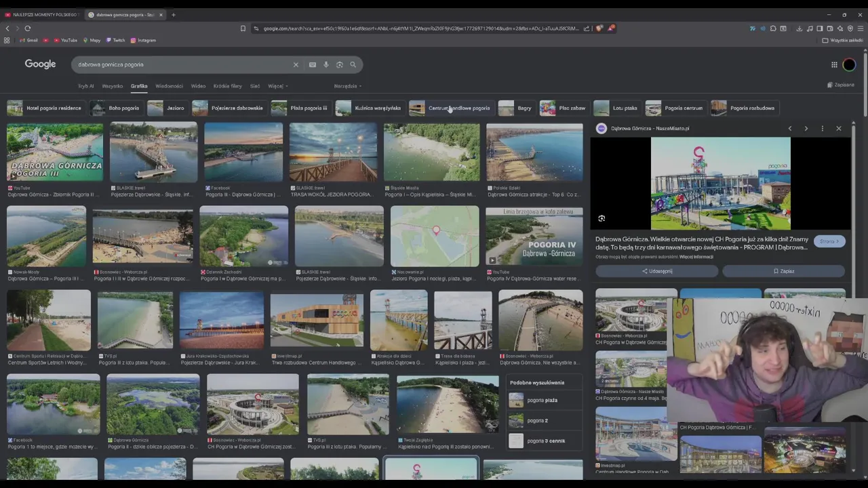Select the Grafika tab
Image resolution: width=868 pixels, height=488 pixels.
coord(139,86)
